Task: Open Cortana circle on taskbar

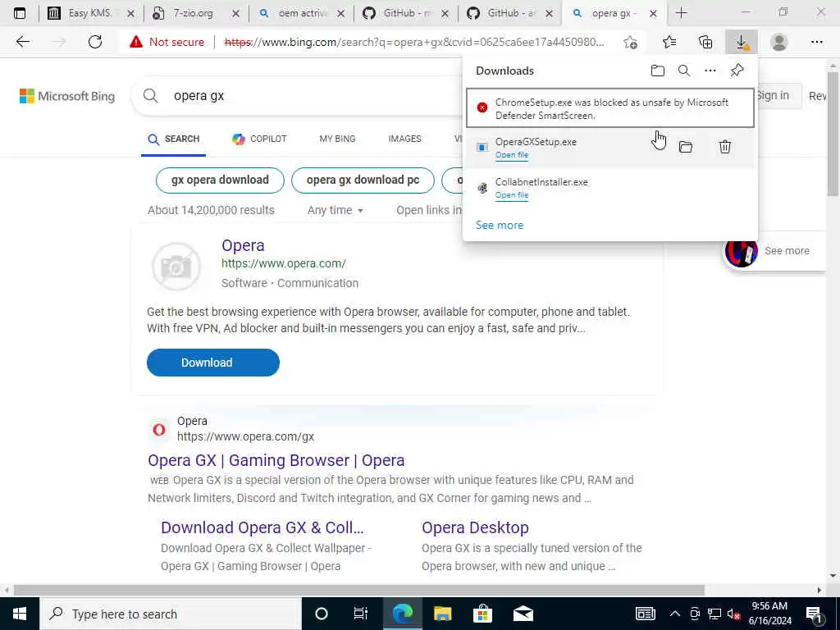Action: (322, 614)
